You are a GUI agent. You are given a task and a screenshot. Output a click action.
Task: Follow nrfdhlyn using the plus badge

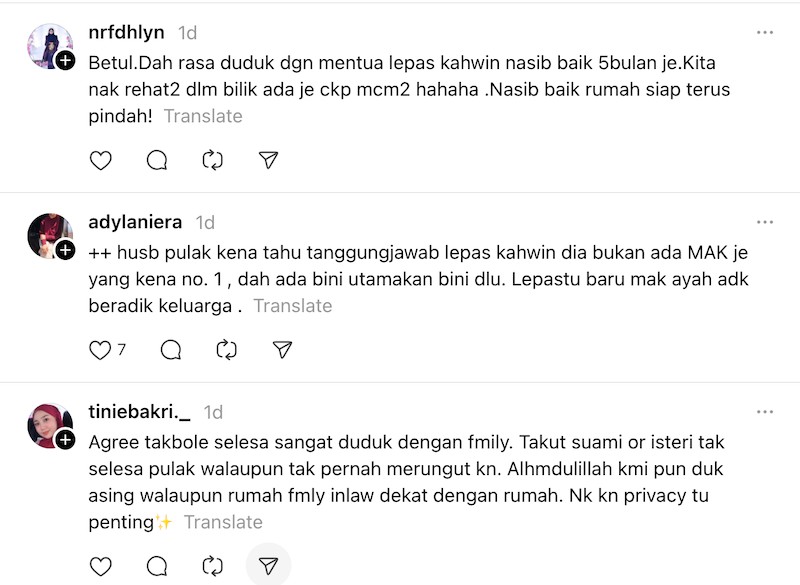(65, 60)
